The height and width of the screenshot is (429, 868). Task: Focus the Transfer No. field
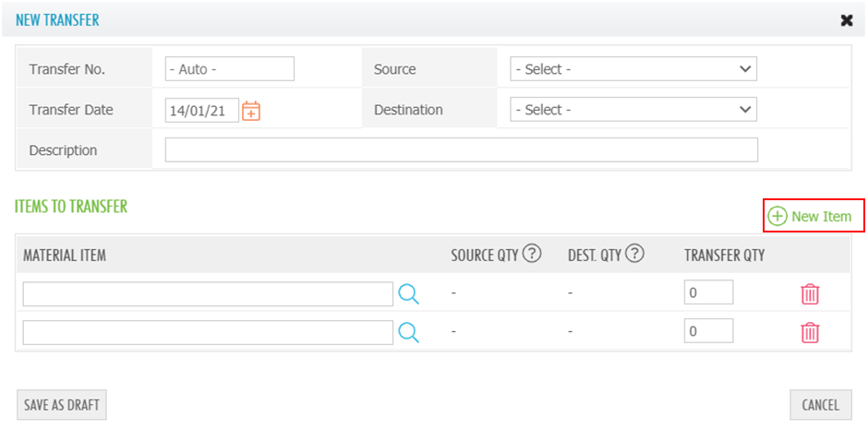tap(229, 69)
